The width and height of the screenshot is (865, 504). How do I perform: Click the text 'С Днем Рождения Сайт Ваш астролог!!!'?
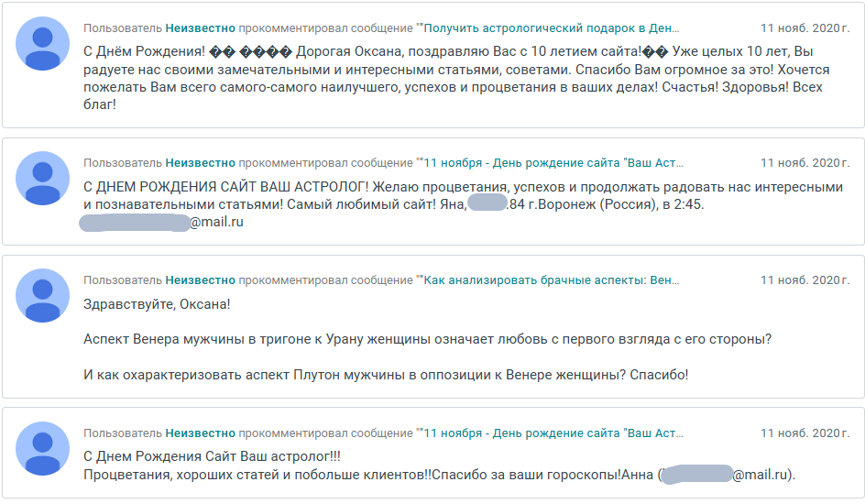tap(212, 456)
